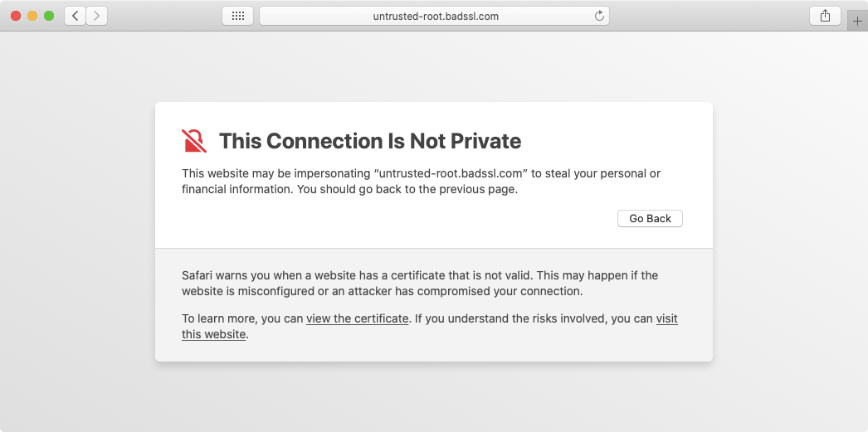Click the Safari forward arrow button
The width and height of the screenshot is (868, 432).
tap(96, 16)
